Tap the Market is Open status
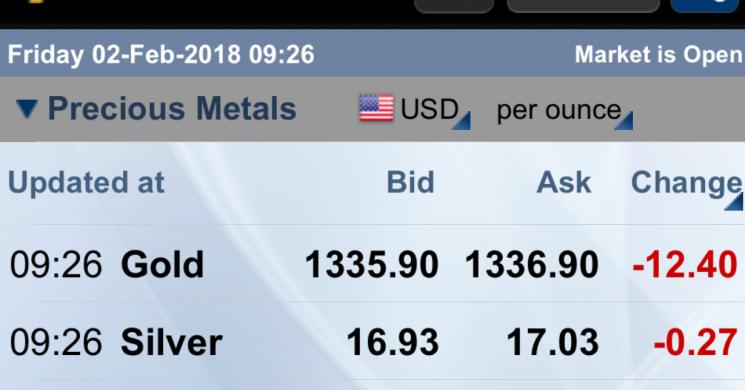745x390 pixels. coord(659,55)
